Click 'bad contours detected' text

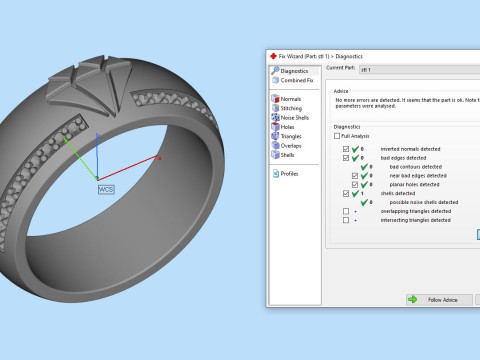click(x=416, y=167)
